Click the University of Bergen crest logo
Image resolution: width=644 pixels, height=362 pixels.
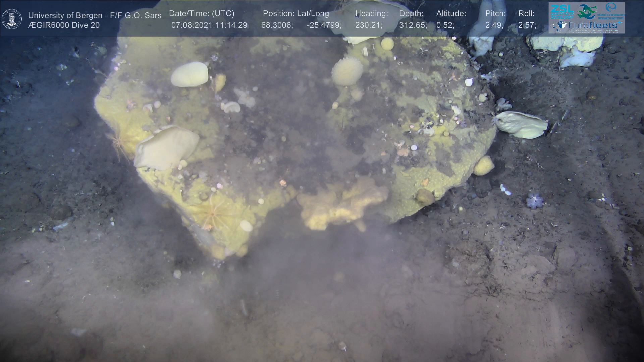pyautogui.click(x=12, y=19)
